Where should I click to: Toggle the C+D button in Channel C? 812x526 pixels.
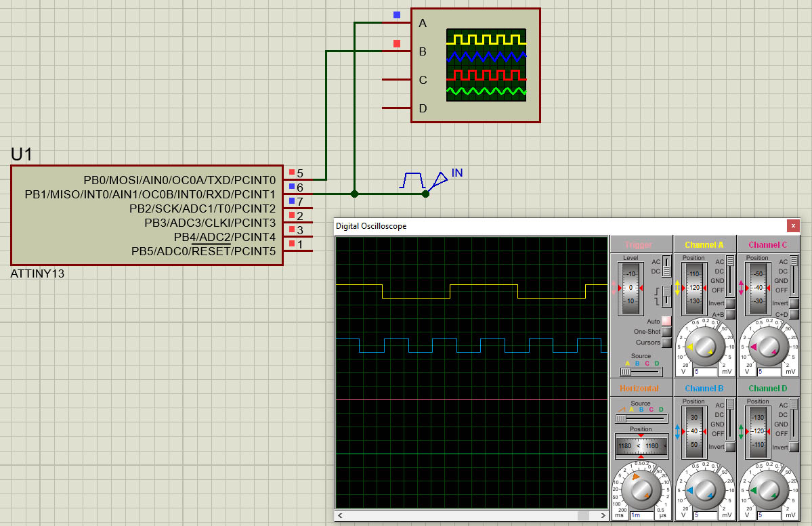click(793, 314)
